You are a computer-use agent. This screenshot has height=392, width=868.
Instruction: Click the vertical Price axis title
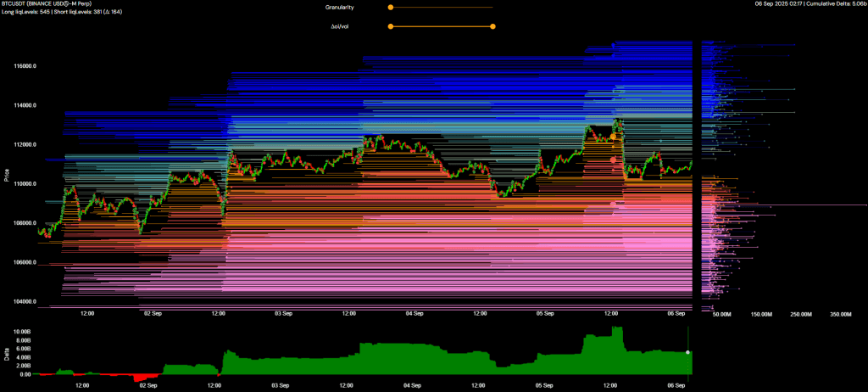[7, 176]
